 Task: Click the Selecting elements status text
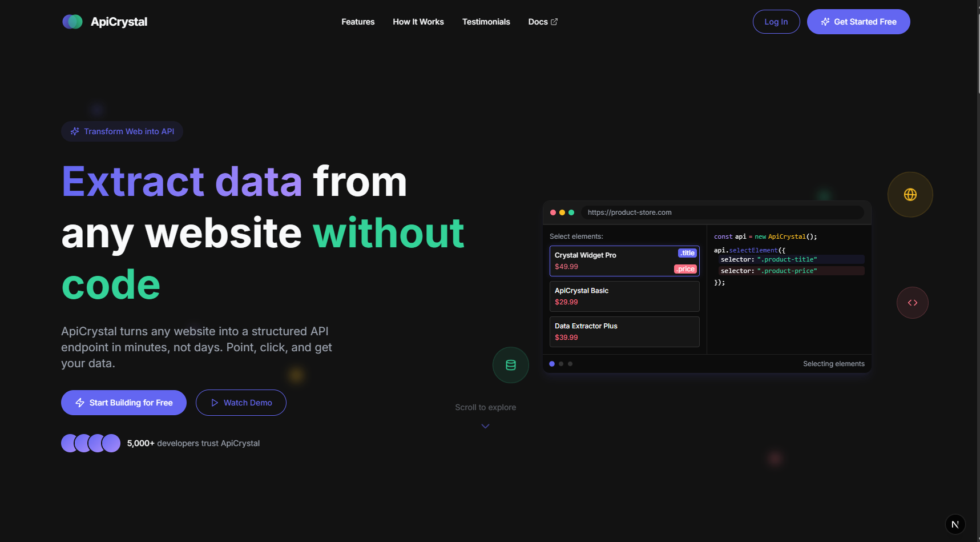(x=834, y=364)
